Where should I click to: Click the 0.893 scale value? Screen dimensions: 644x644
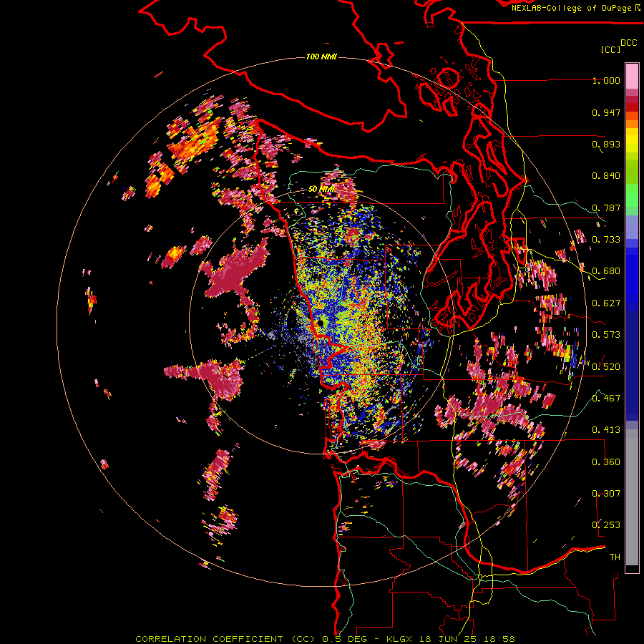point(606,144)
